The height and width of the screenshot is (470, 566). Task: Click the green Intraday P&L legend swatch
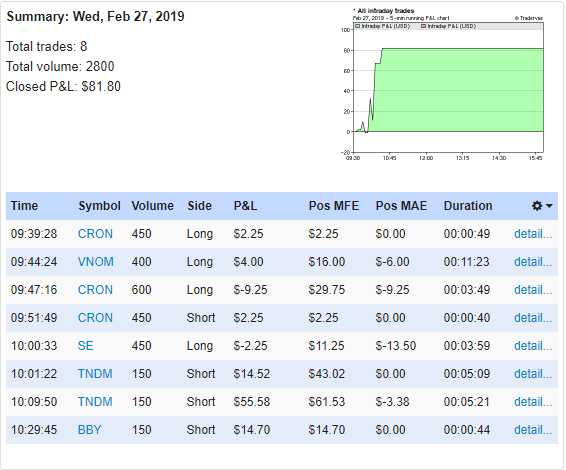[358, 26]
